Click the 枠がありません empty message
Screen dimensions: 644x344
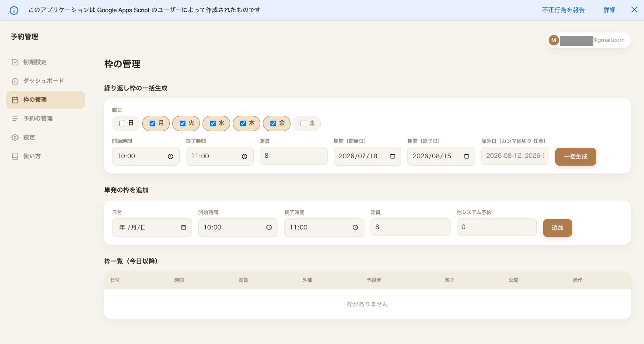click(x=367, y=304)
